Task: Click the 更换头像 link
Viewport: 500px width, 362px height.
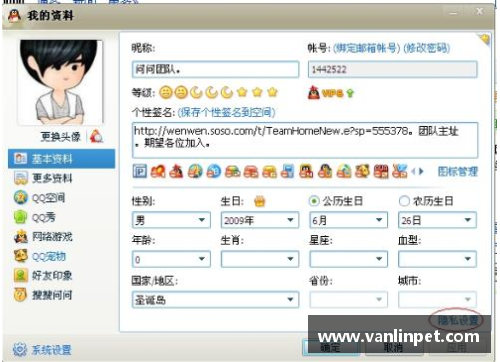Action: pyautogui.click(x=60, y=136)
